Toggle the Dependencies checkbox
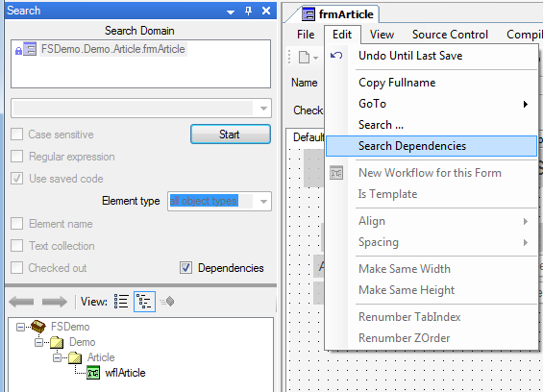543x392 pixels. (x=185, y=268)
